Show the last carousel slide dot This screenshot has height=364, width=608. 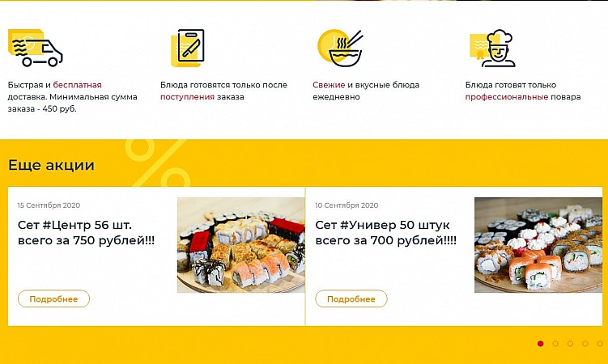[x=600, y=344]
